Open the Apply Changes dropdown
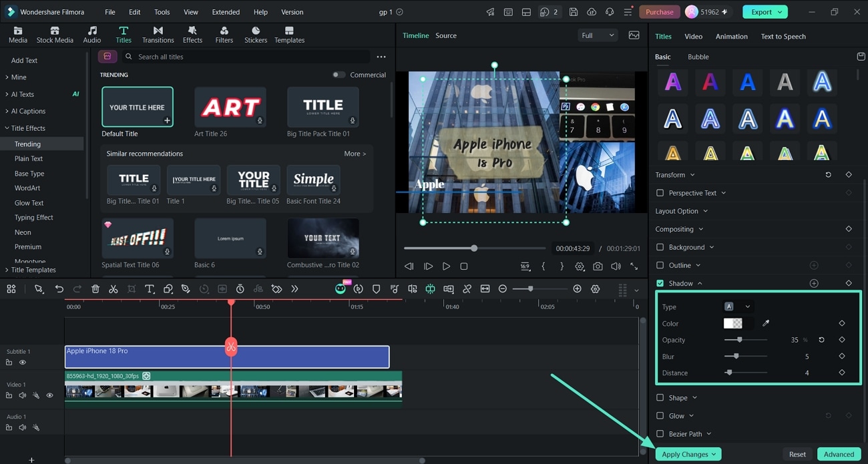Screen dimensions: 868x464 click(688, 454)
